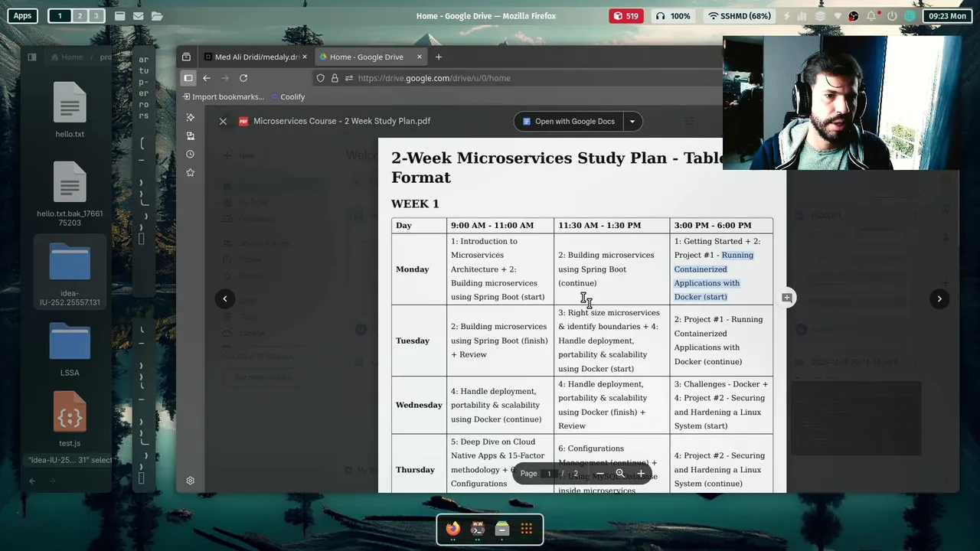This screenshot has width=980, height=551.
Task: Select hello.txt.bak file in file manager
Action: [x=70, y=194]
